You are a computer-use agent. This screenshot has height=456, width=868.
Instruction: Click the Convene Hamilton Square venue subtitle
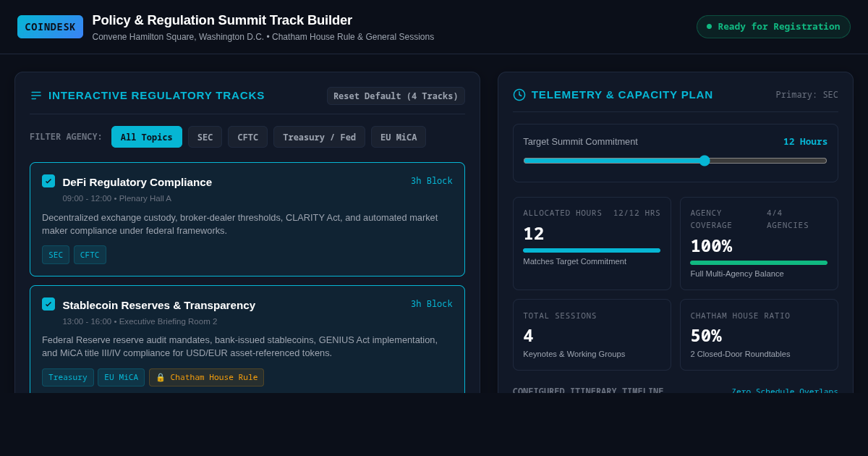click(x=263, y=37)
